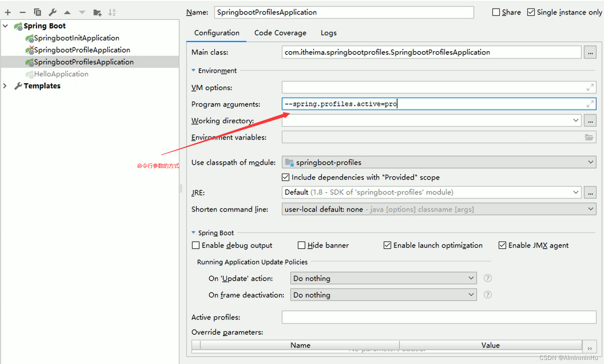Add new configuration with plus icon
The image size is (604, 364).
(x=8, y=13)
